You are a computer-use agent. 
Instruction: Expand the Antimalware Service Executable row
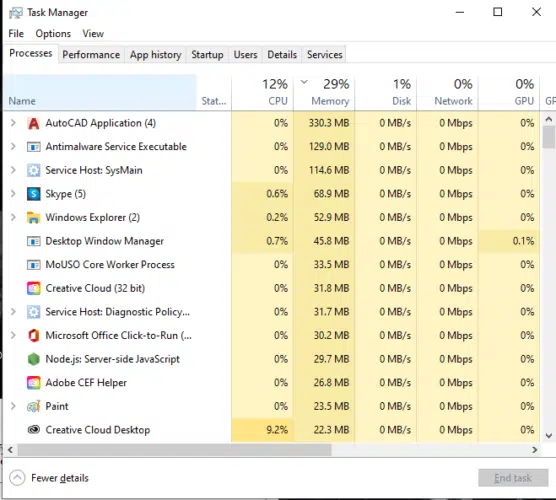point(13,146)
